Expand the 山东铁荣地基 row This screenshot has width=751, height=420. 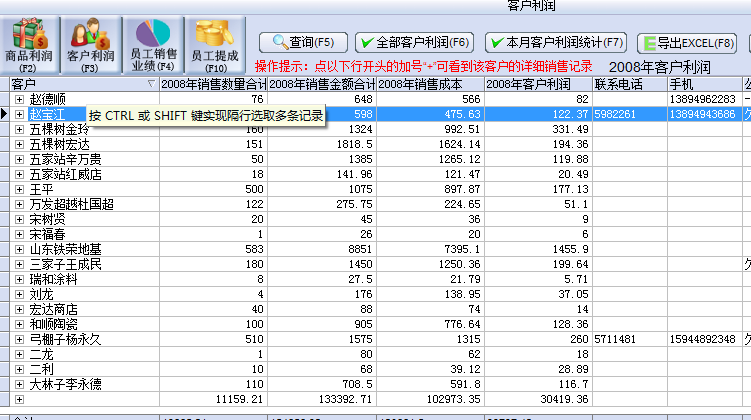click(19, 249)
